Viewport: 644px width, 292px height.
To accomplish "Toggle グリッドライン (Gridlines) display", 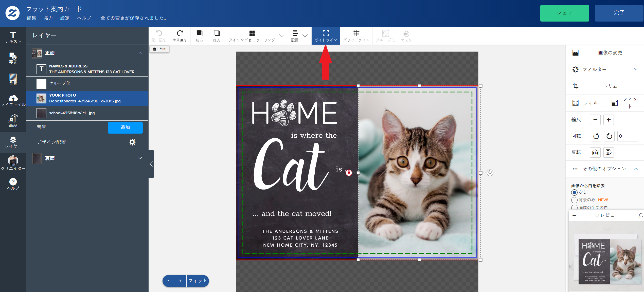I will pos(356,36).
